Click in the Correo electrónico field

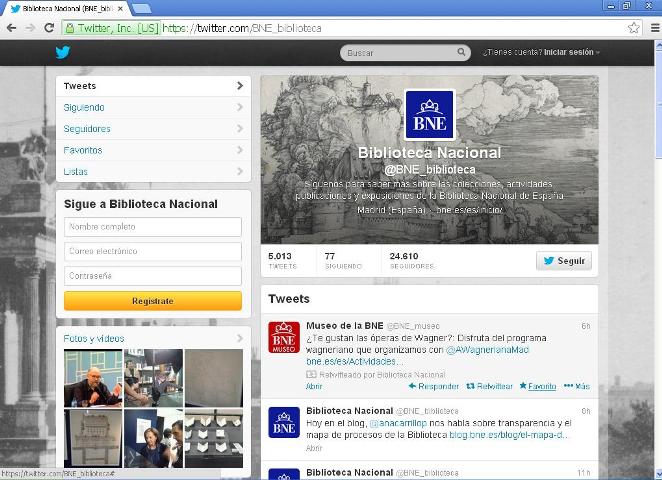click(153, 251)
